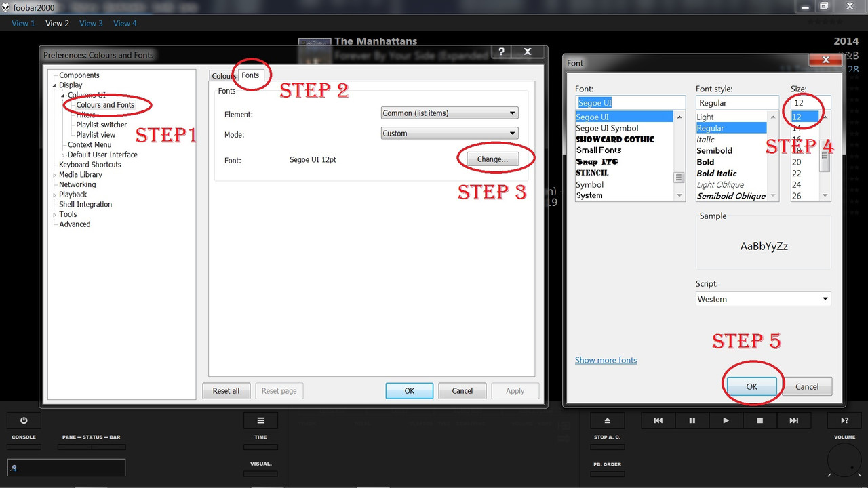The width and height of the screenshot is (868, 488).
Task: Toggle the PANE indicator under PANE — STATUS — BAR
Action: (x=75, y=447)
